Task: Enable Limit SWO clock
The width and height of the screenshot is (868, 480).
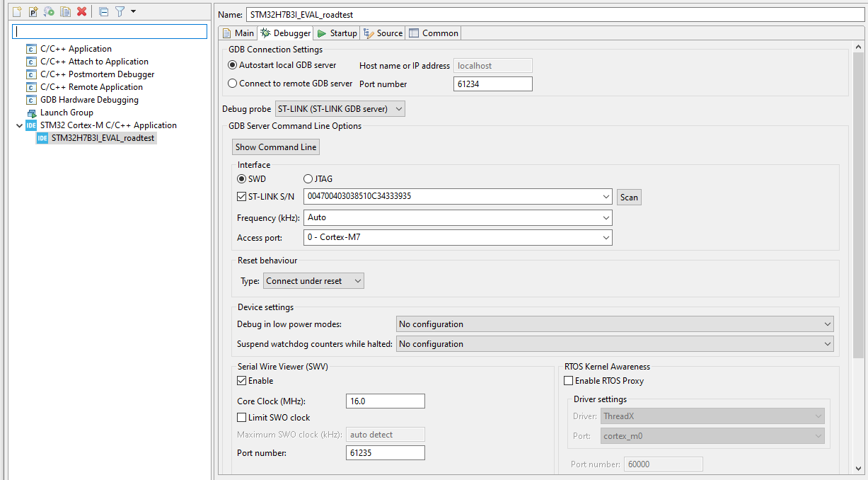Action: click(x=241, y=417)
